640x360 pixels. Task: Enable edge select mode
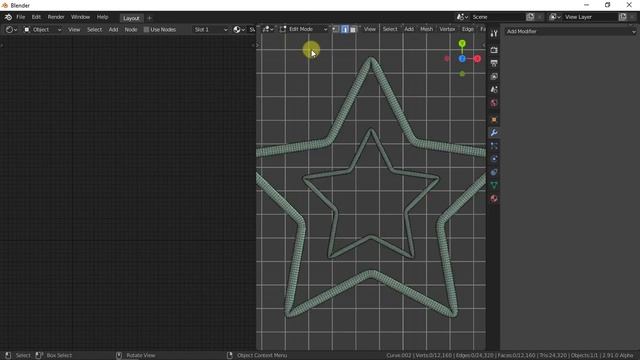pos(344,29)
